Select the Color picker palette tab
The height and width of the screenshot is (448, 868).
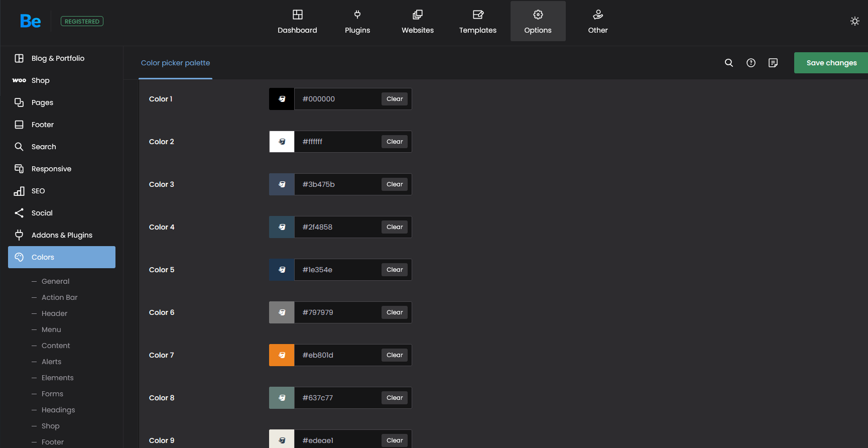pos(175,63)
